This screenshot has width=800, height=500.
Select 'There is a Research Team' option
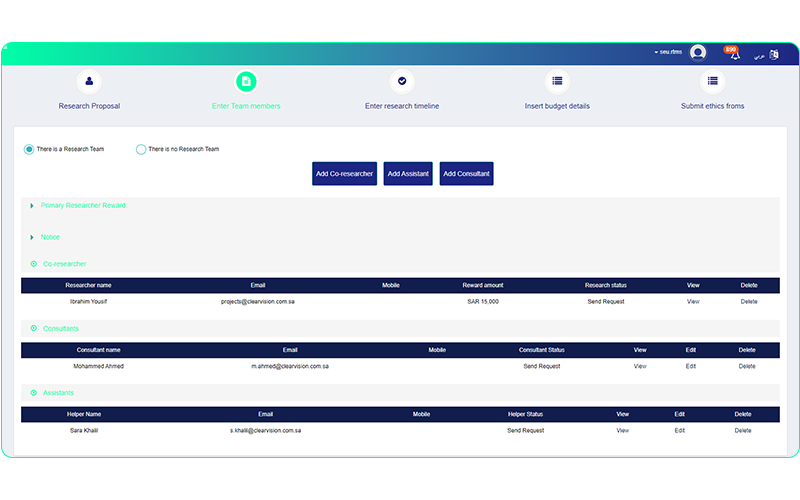coord(29,149)
